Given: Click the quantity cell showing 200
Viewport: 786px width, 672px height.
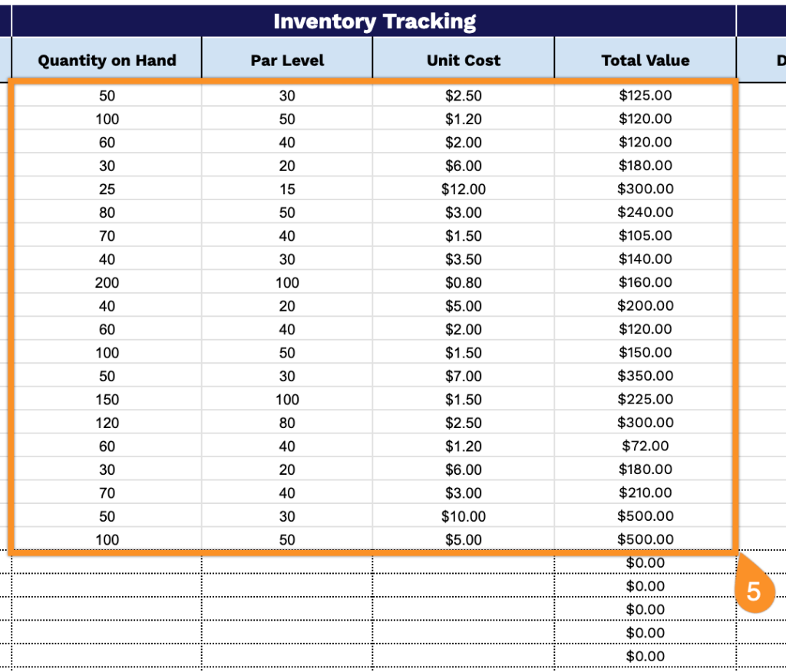Looking at the screenshot, I should point(107,283).
